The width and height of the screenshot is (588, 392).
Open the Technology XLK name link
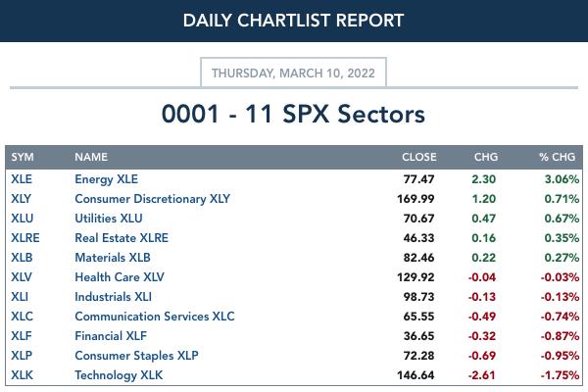[x=119, y=375]
